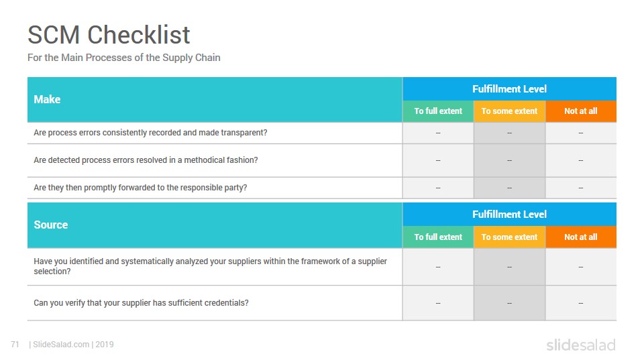Click the subtitle For the Main Processes

(123, 58)
